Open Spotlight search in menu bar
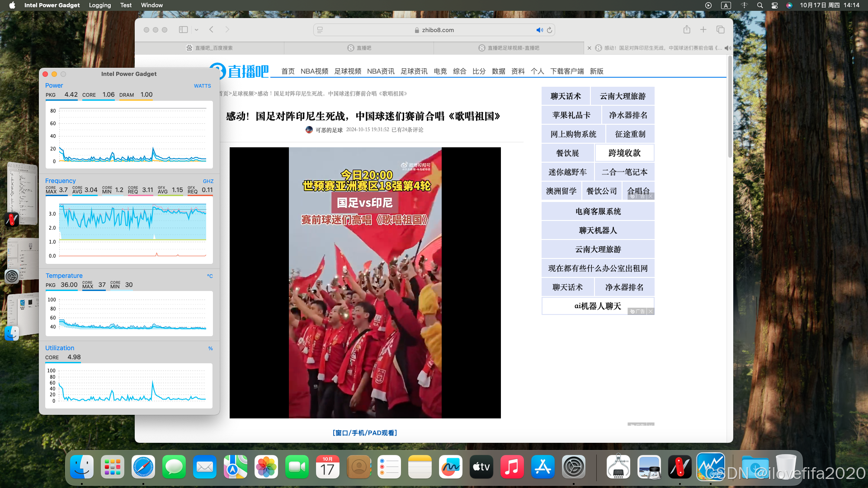868x488 pixels. coord(760,5)
